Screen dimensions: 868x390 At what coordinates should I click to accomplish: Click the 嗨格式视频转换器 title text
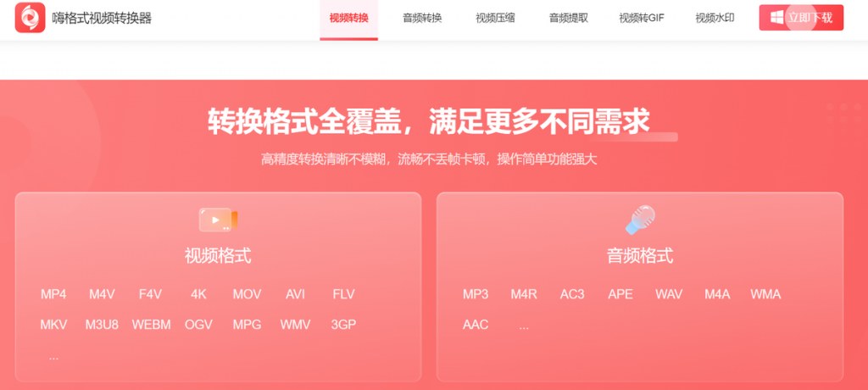pyautogui.click(x=102, y=19)
